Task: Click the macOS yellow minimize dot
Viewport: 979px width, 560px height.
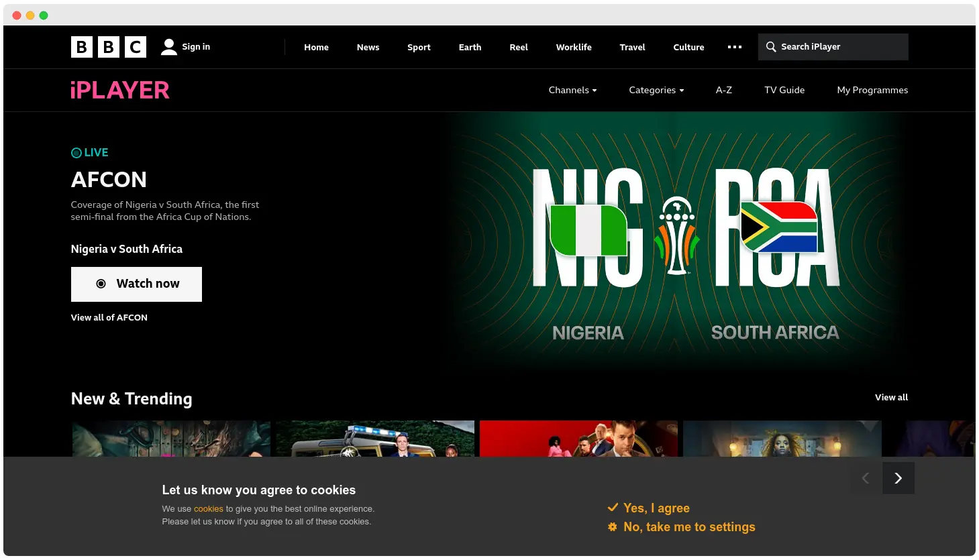Action: [x=30, y=15]
